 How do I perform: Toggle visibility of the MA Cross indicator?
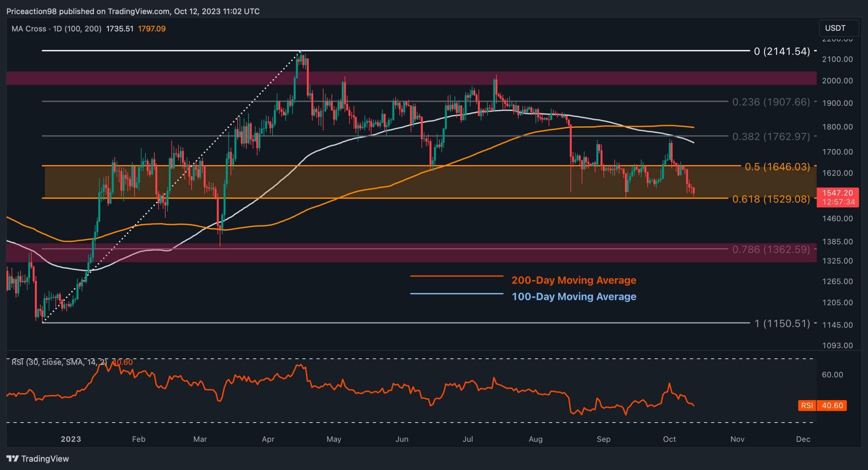coord(29,29)
